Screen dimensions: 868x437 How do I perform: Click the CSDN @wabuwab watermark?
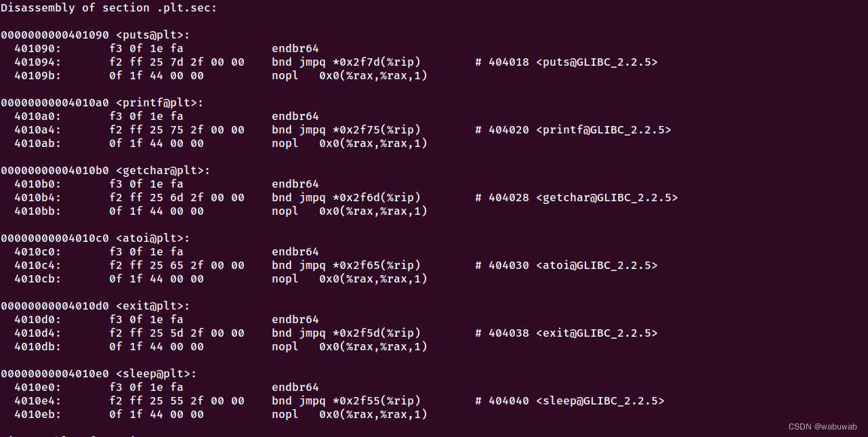823,427
